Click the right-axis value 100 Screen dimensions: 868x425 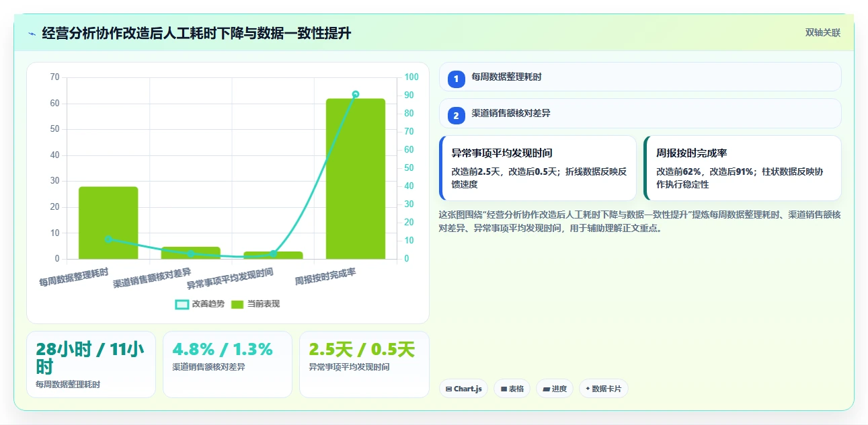[x=411, y=77]
